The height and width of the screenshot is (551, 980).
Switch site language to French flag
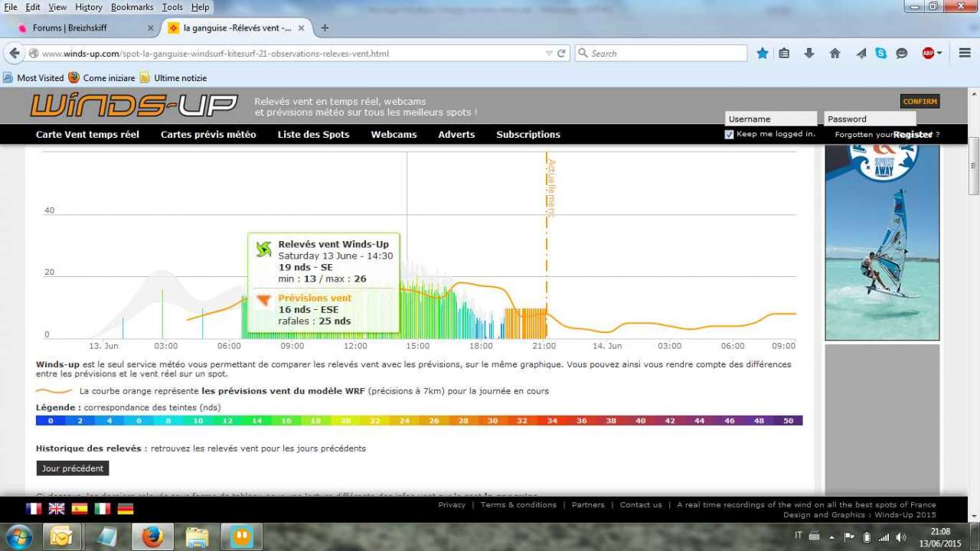[34, 509]
